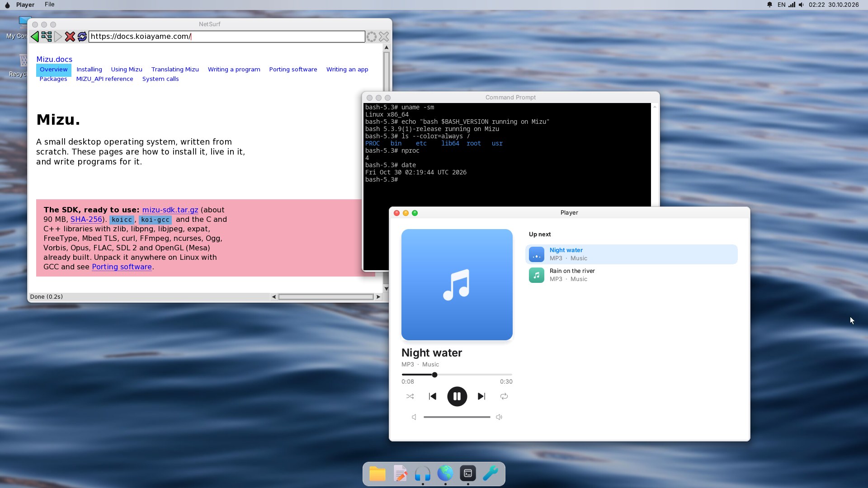The height and width of the screenshot is (488, 868).
Task: Open Translating Mizu page
Action: point(175,70)
